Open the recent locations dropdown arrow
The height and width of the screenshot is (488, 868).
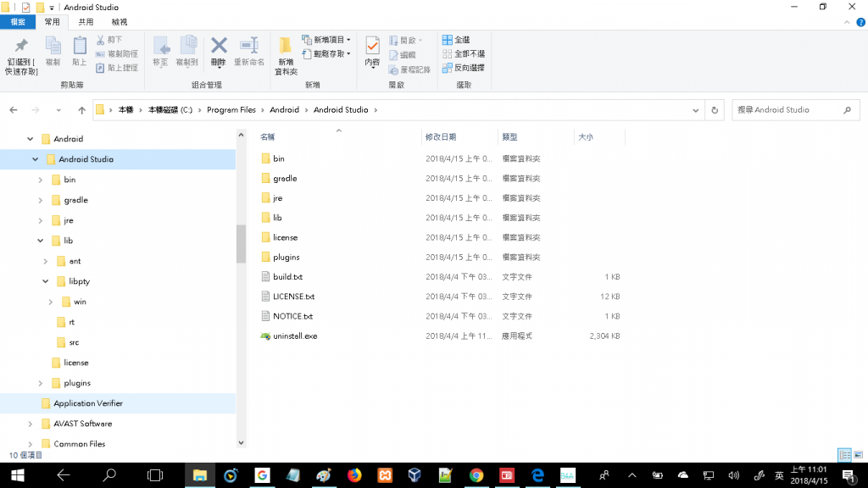(58, 110)
